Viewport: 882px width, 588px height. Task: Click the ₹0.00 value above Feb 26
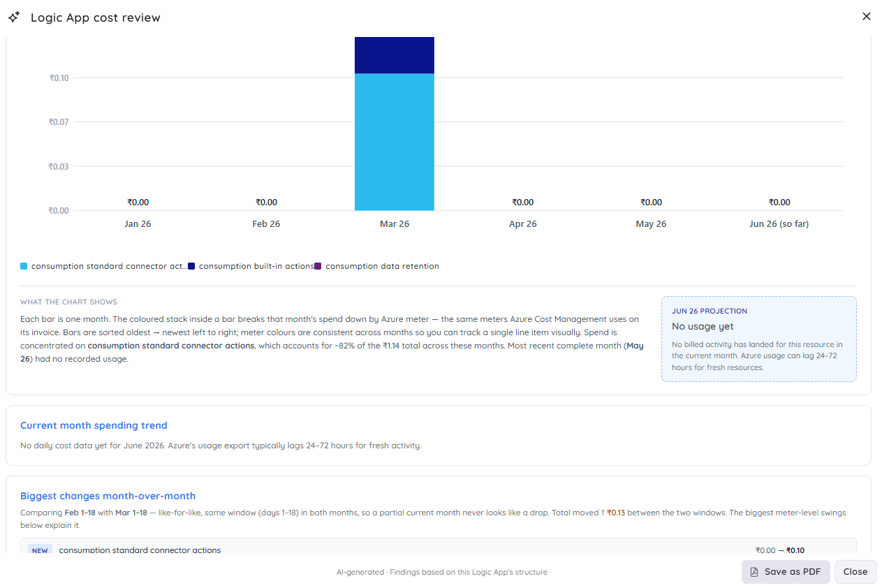[x=266, y=203]
